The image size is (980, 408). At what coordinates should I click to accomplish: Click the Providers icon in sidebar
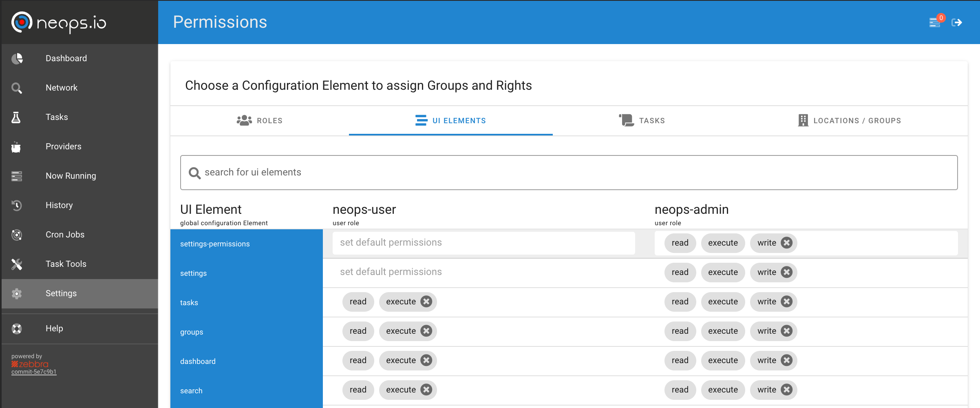[16, 147]
